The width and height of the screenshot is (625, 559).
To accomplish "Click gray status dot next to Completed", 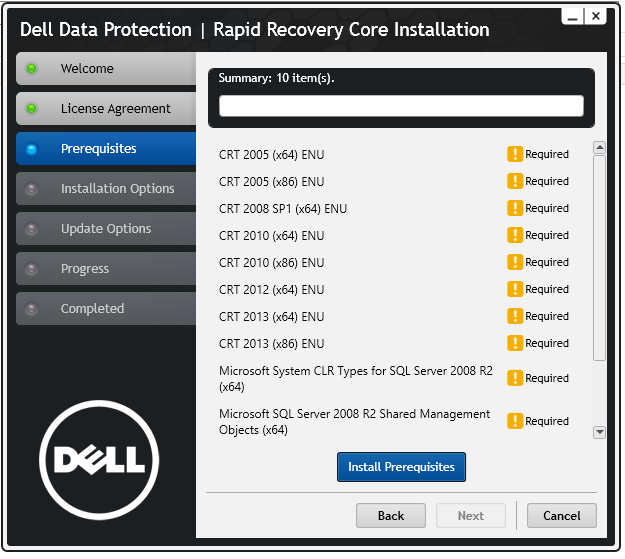I will click(31, 308).
